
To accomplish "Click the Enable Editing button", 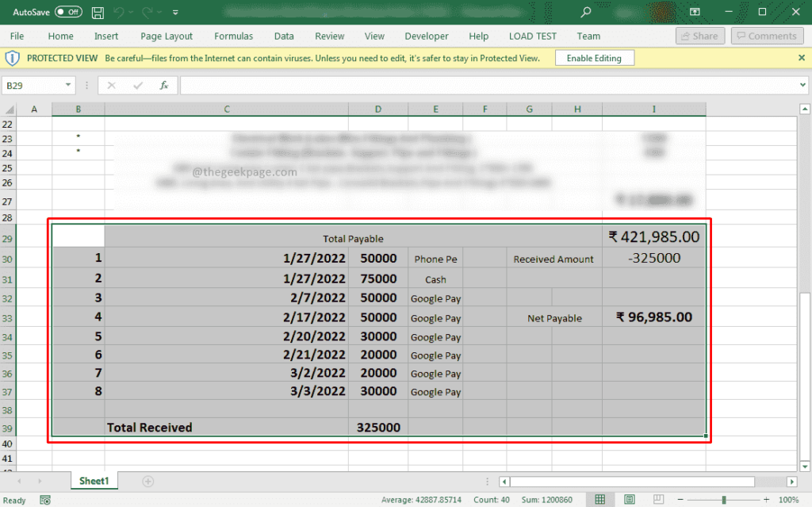I will pos(594,57).
